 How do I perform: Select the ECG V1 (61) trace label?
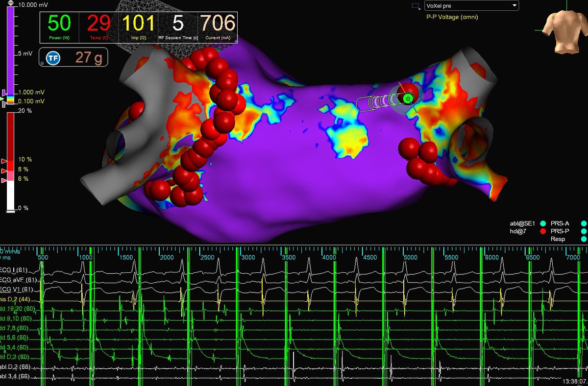[x=16, y=289]
